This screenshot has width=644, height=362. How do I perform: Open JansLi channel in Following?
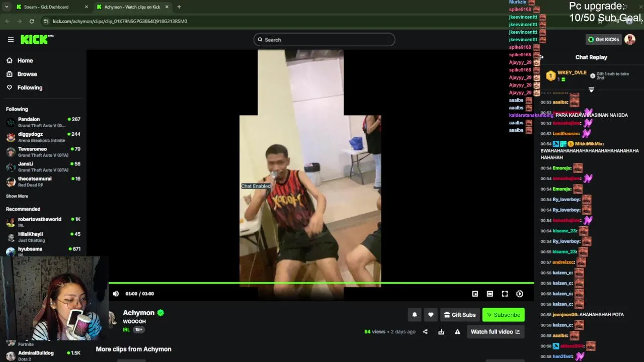click(43, 167)
